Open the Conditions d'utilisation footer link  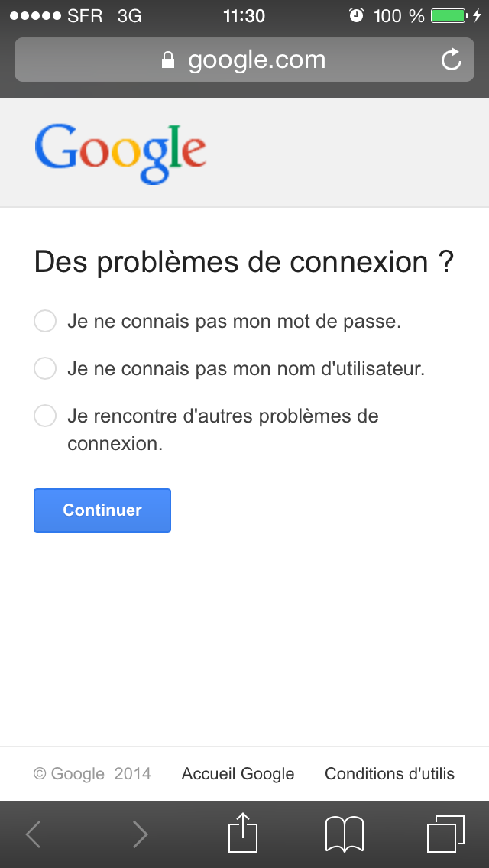point(390,774)
